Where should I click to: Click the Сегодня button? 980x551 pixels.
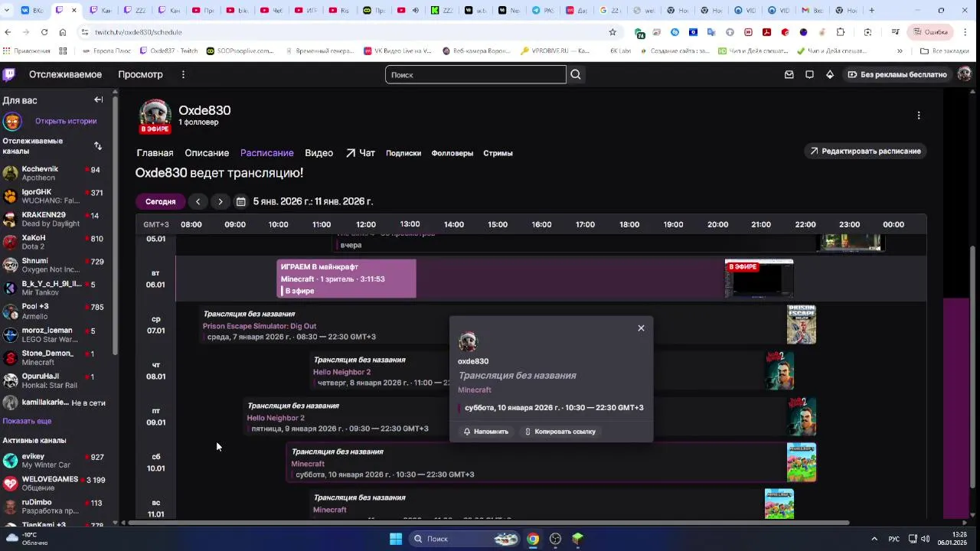[x=161, y=201]
